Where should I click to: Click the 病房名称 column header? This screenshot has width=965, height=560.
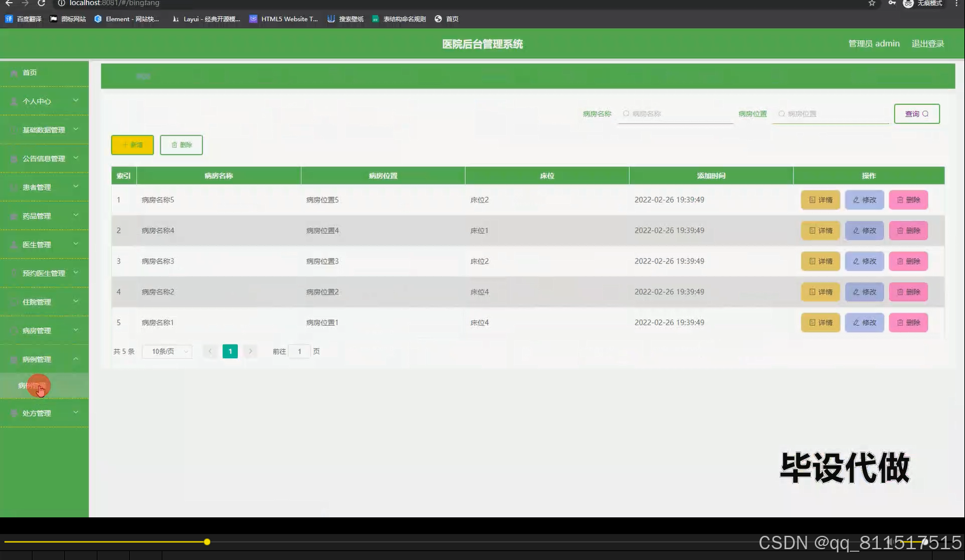pyautogui.click(x=218, y=176)
